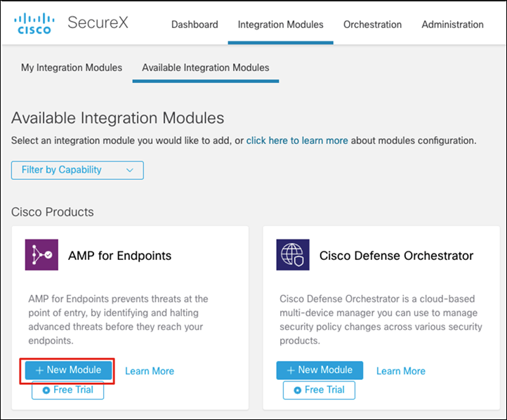Switch to My Integration Modules
The image size is (507, 420).
(x=72, y=67)
